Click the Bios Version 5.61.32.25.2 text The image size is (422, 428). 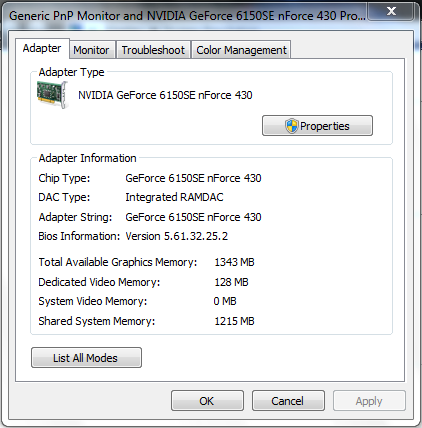[177, 236]
